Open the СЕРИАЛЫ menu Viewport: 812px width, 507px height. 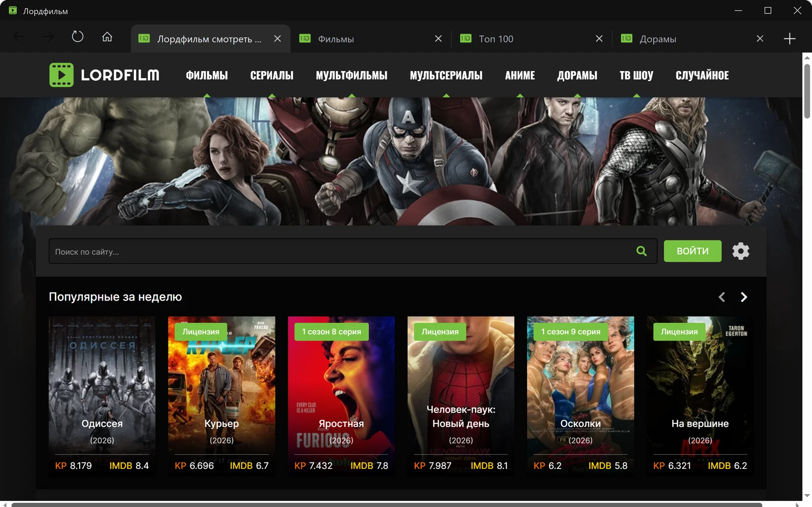272,75
